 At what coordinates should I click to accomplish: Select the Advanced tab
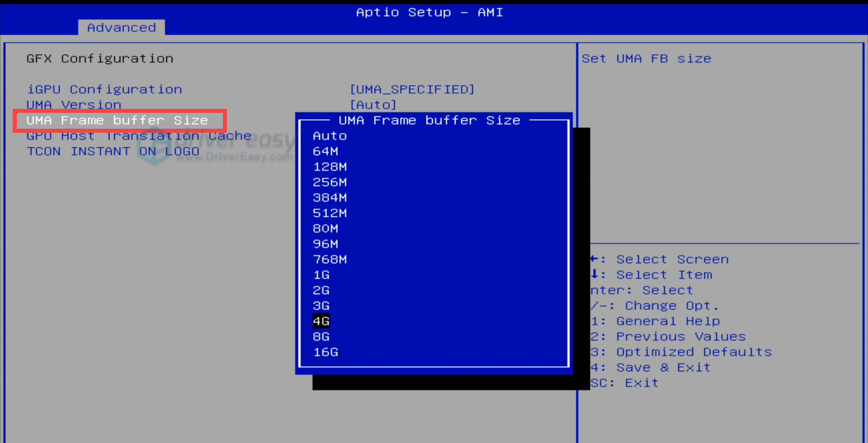click(x=121, y=28)
